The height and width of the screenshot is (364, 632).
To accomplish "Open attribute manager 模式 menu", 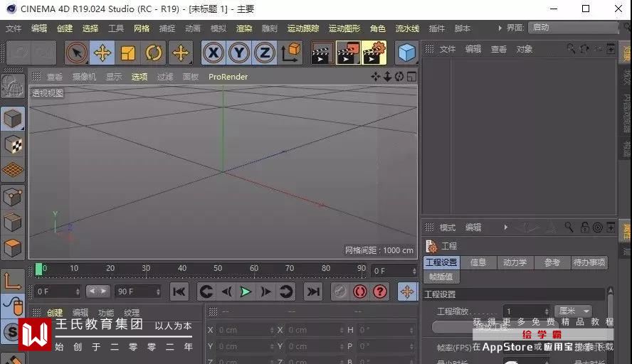I will pyautogui.click(x=448, y=227).
